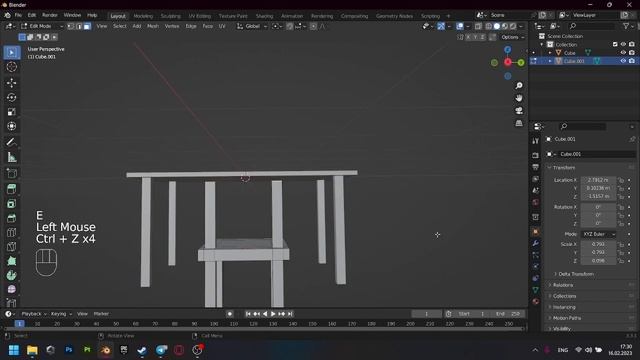The width and height of the screenshot is (640, 360).
Task: Play the animation forward
Action: 273,314
